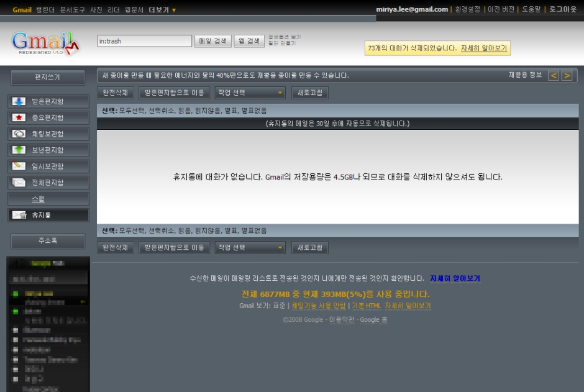Open 임시보관함 via its pencil envelope icon

pyautogui.click(x=19, y=166)
